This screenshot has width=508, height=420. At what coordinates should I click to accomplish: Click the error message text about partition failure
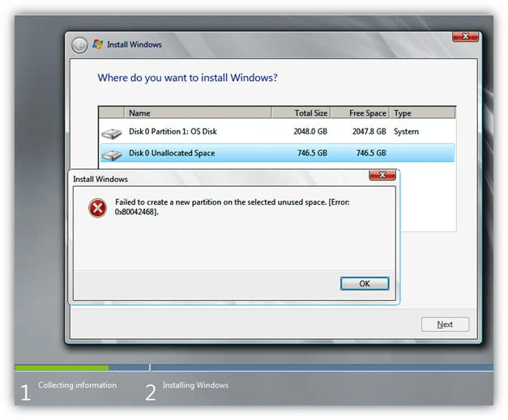pyautogui.click(x=233, y=207)
